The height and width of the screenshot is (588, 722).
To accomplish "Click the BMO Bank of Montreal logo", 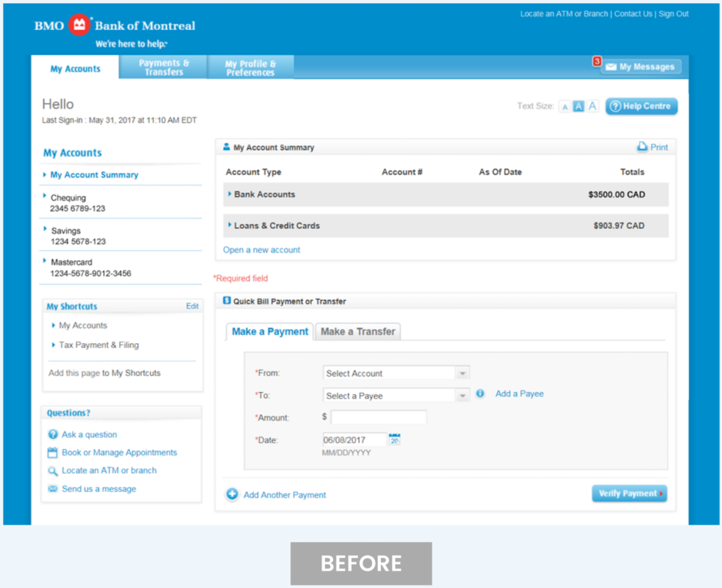I will [115, 25].
